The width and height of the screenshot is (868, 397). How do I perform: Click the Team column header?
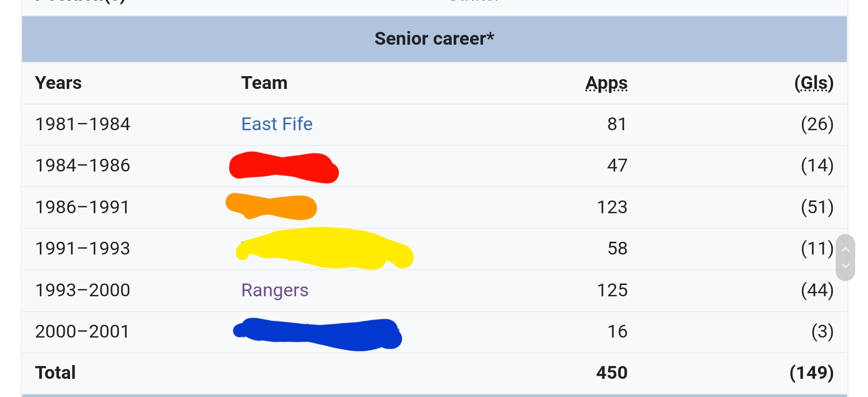coord(264,83)
